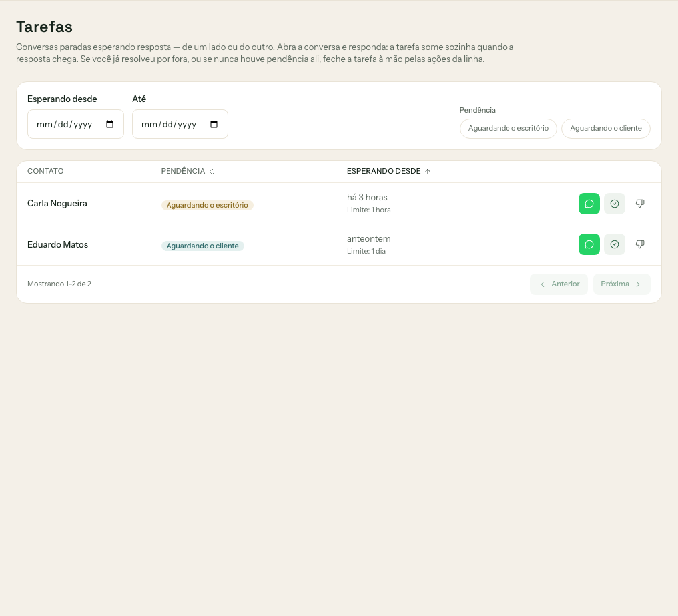This screenshot has height=616, width=678.
Task: Click the Aguardando o escritório badge in Carla's row
Action: point(207,205)
